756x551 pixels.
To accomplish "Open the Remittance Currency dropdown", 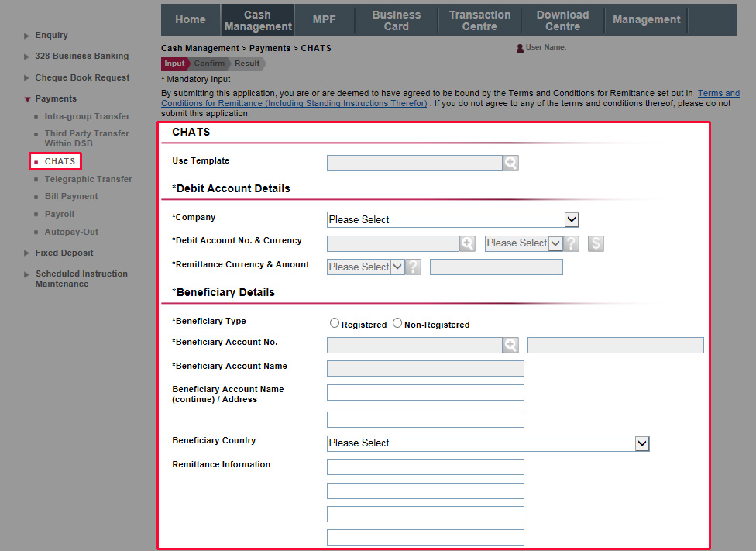I will click(x=365, y=267).
